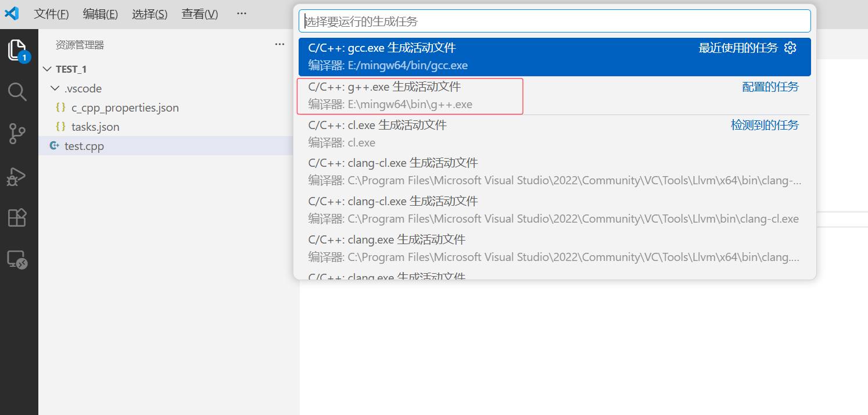Screen dimensions: 868x415
Task: Focus the 选择要运行的生成任务 input box
Action: click(555, 21)
